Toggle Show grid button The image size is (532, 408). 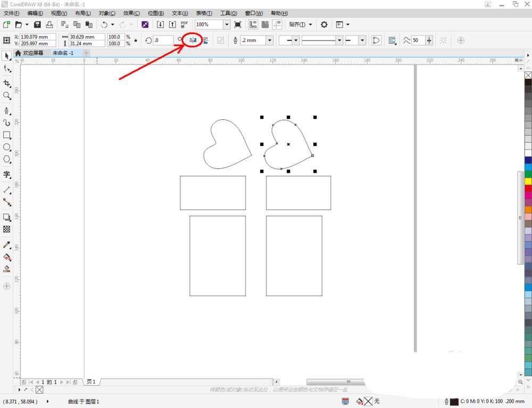pyautogui.click(x=265, y=25)
